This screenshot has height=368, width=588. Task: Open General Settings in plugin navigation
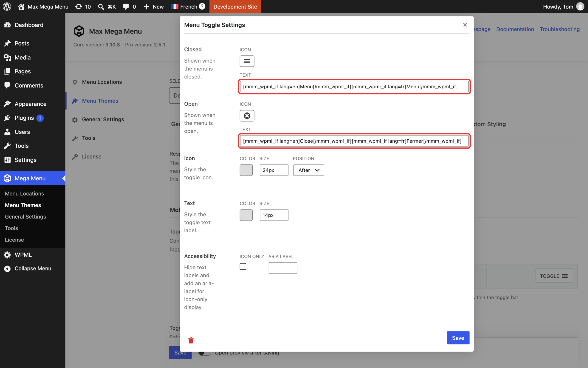[x=103, y=120]
